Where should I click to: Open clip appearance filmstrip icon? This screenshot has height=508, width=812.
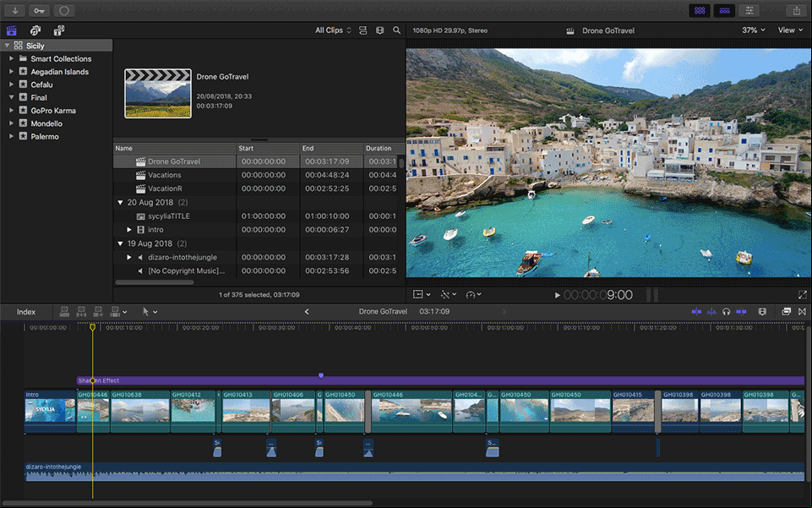[x=762, y=312]
